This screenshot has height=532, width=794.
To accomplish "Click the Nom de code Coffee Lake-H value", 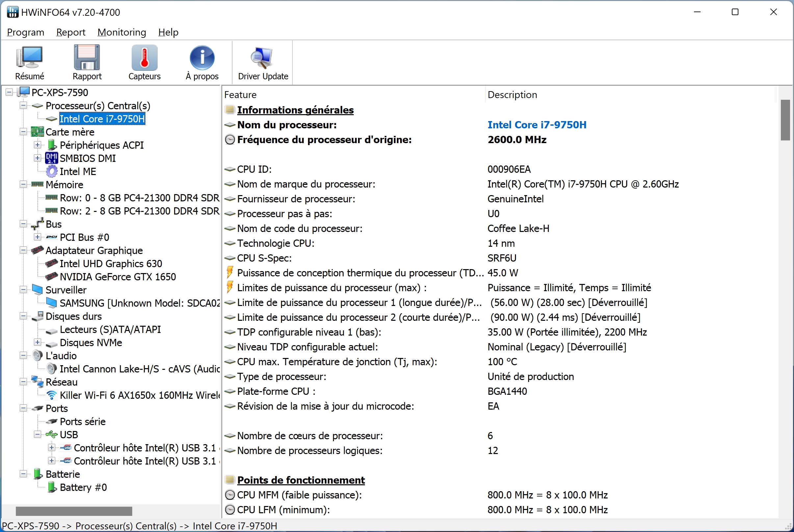I will coord(518,228).
